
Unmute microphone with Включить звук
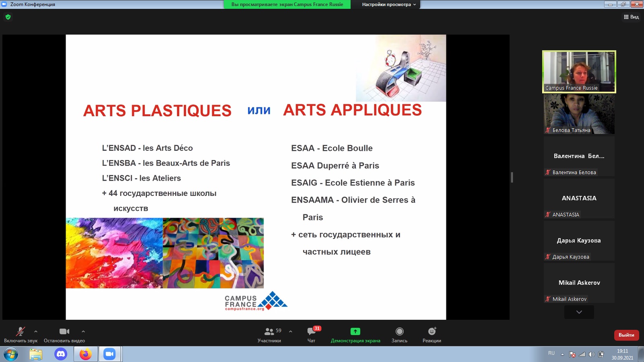click(20, 331)
